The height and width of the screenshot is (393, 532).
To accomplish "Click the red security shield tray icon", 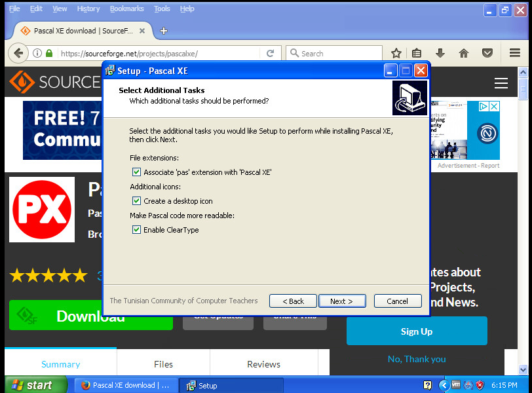I will pyautogui.click(x=480, y=385).
